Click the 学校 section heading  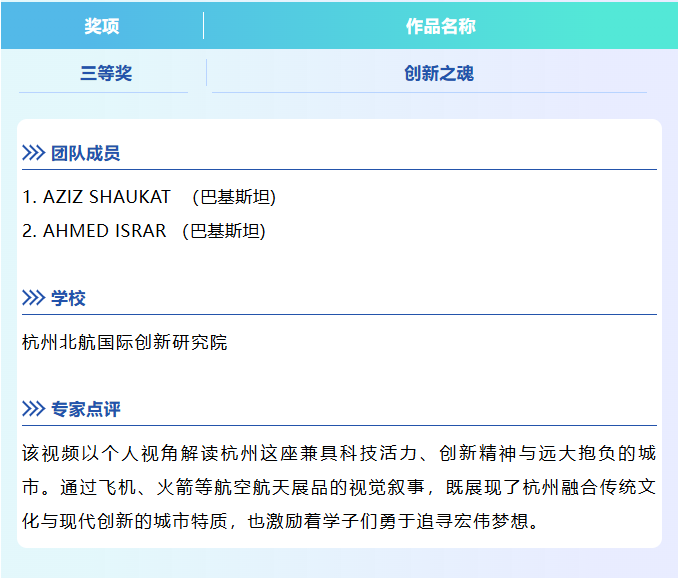tap(69, 299)
